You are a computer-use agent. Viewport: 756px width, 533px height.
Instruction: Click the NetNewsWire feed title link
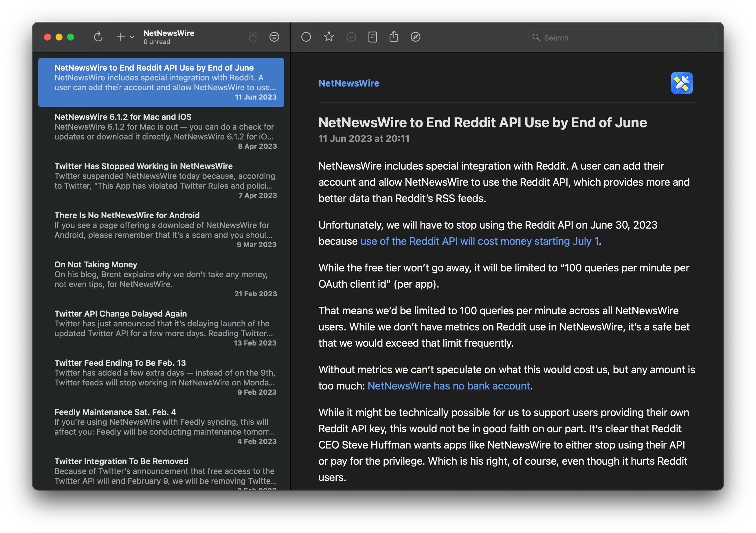(x=349, y=83)
